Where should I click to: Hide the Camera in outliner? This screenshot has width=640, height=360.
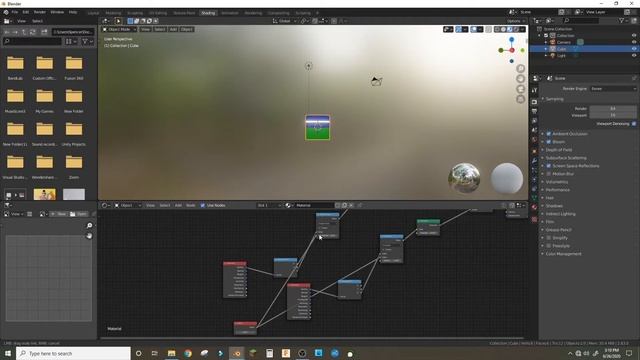[x=634, y=42]
